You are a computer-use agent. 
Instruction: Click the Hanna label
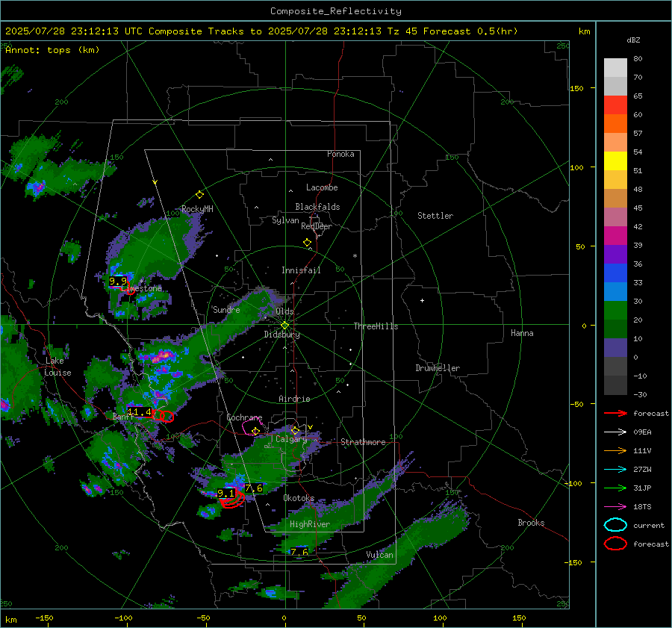click(x=522, y=333)
